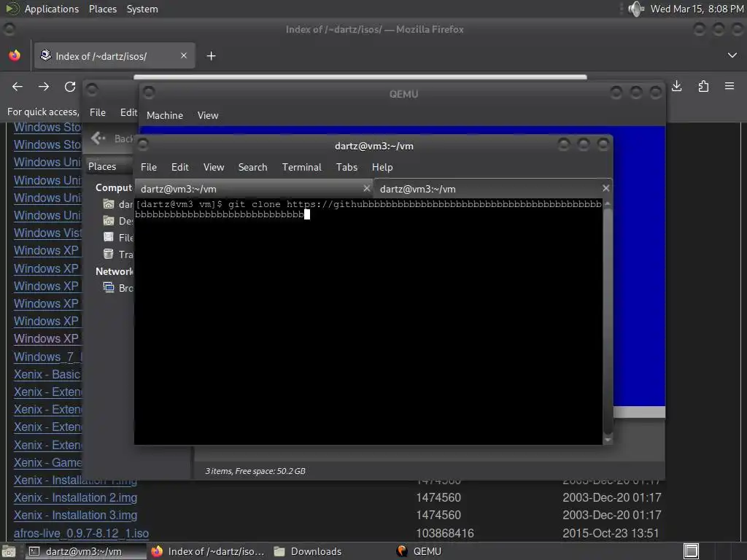
Task: Click the Firefox View icon left of tabs
Action: (15, 55)
